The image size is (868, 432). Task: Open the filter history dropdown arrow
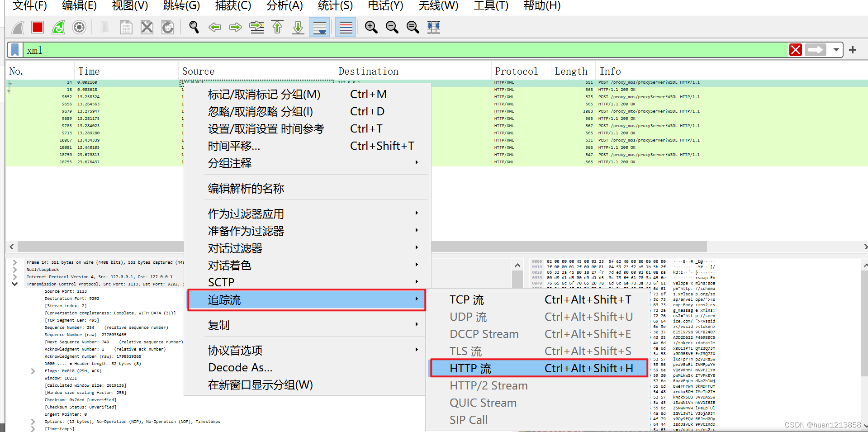pyautogui.click(x=836, y=50)
